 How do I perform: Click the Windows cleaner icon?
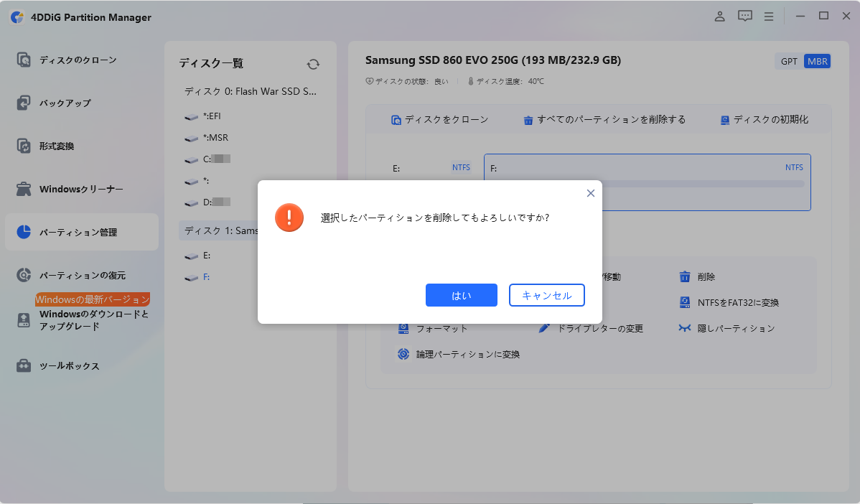pos(24,190)
